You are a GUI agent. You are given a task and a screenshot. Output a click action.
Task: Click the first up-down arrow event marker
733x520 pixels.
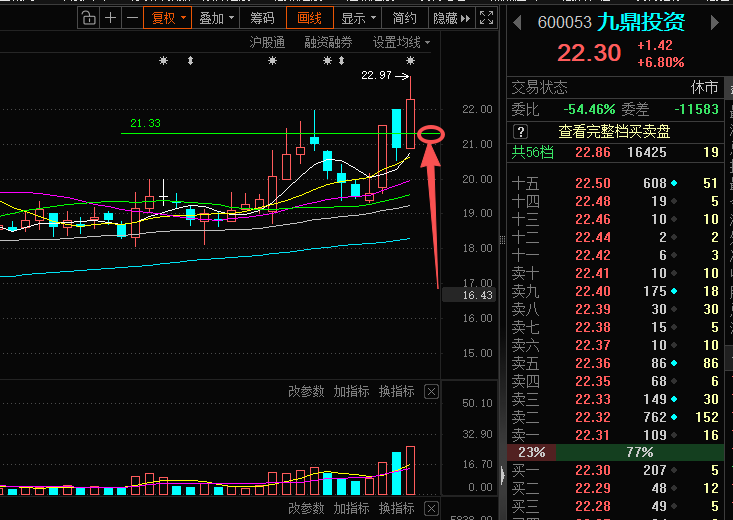pyautogui.click(x=190, y=60)
